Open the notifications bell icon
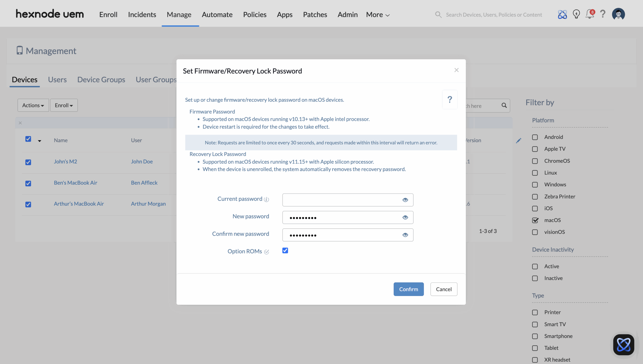 coord(590,14)
